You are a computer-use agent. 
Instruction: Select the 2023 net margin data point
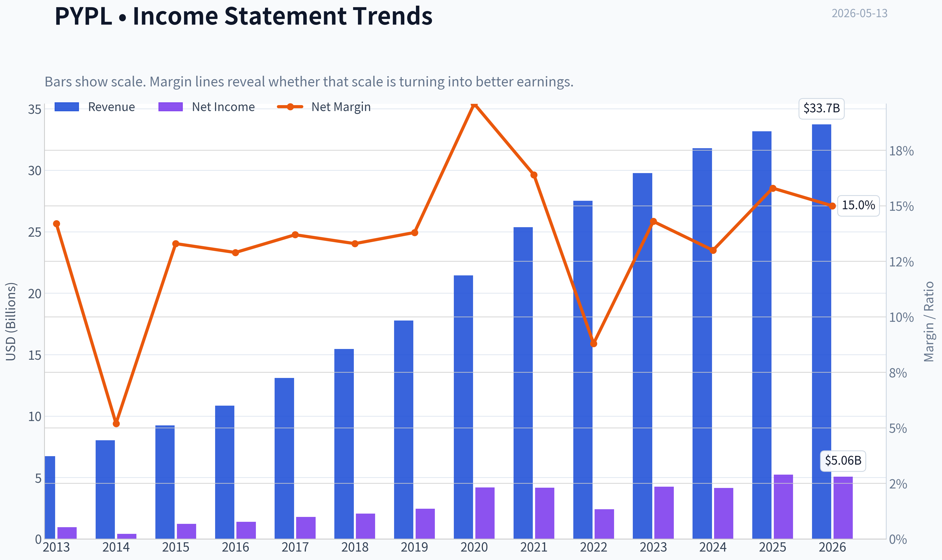pos(653,222)
